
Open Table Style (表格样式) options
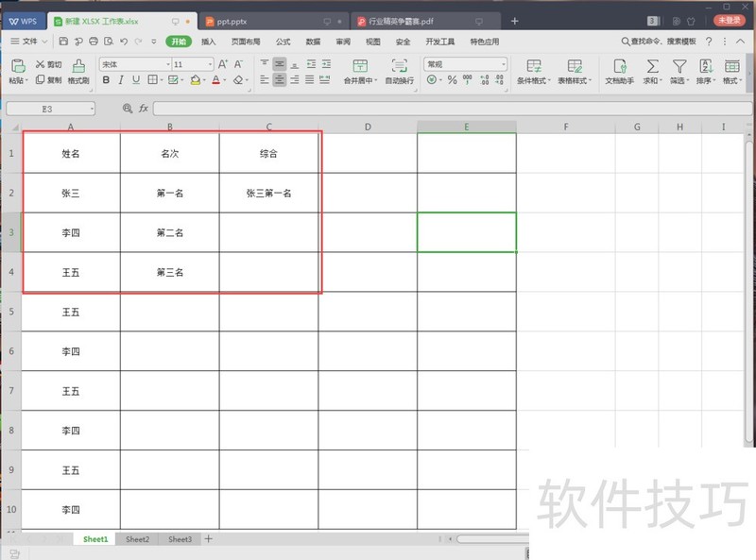click(576, 71)
